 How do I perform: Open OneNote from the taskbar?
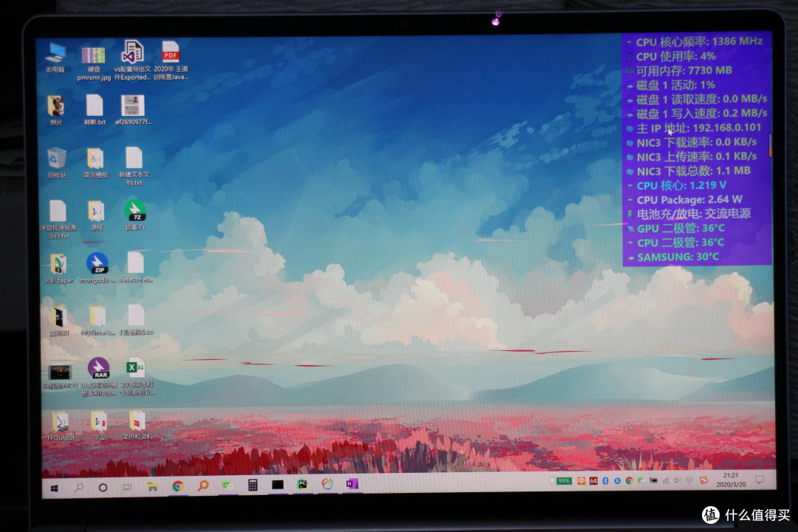pos(352,484)
